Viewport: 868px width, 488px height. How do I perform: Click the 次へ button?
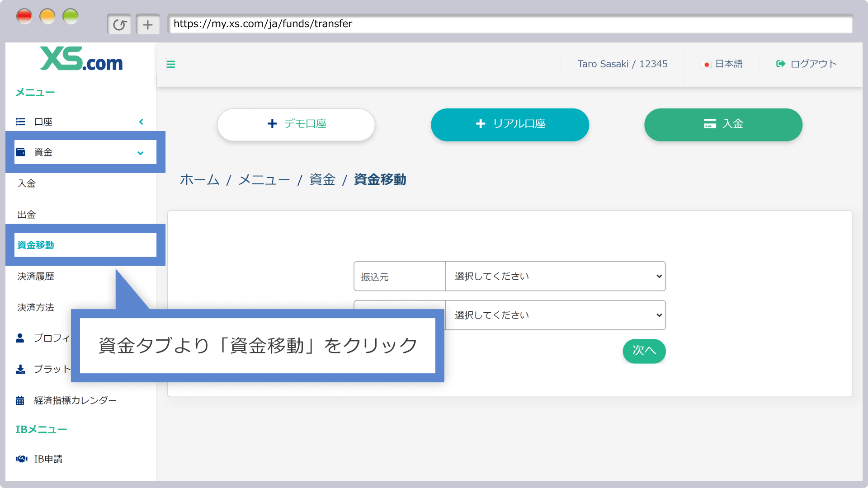[644, 351]
